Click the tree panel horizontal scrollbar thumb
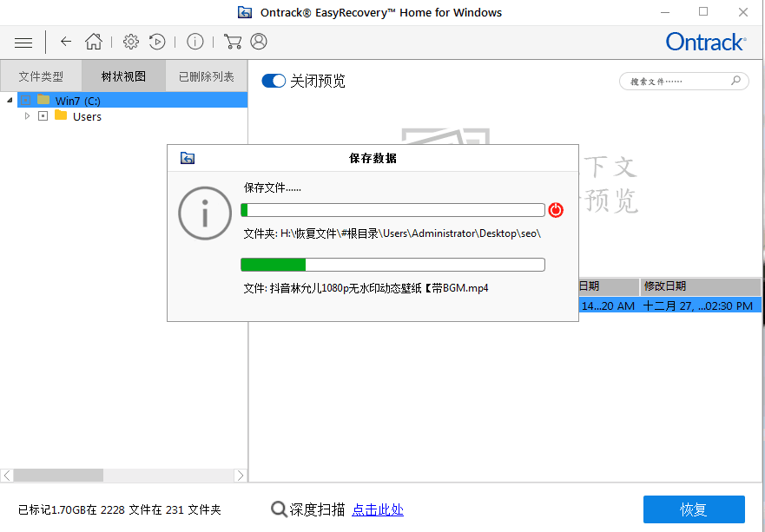 pos(58,476)
